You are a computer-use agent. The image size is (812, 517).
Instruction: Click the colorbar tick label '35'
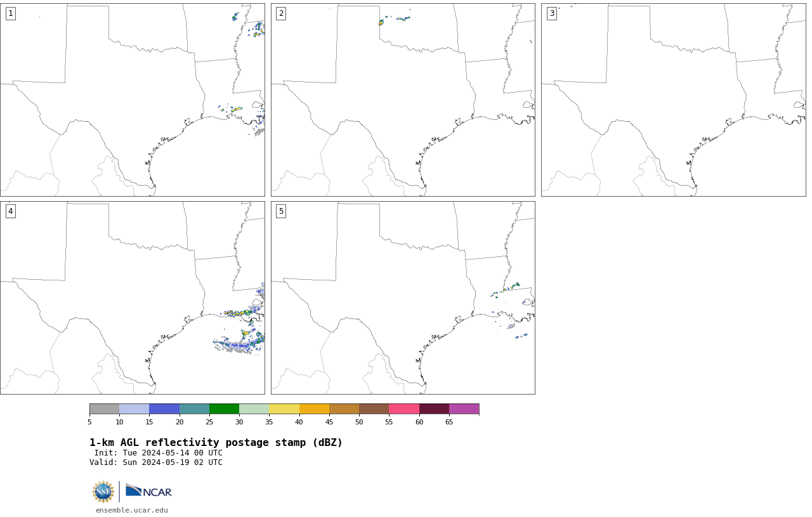269,422
